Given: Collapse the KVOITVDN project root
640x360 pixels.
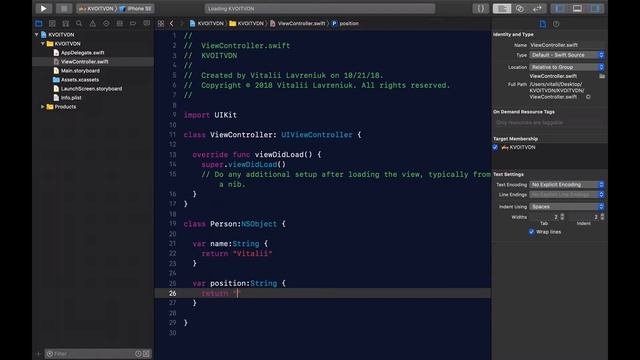Looking at the screenshot, I should click(37, 35).
